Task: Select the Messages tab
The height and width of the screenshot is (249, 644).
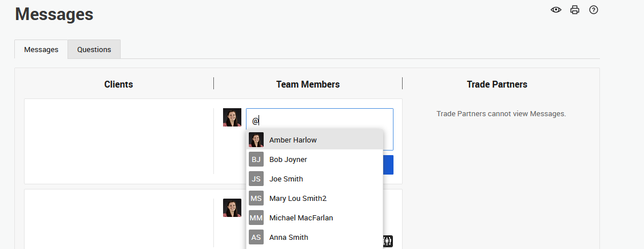Action: 41,49
